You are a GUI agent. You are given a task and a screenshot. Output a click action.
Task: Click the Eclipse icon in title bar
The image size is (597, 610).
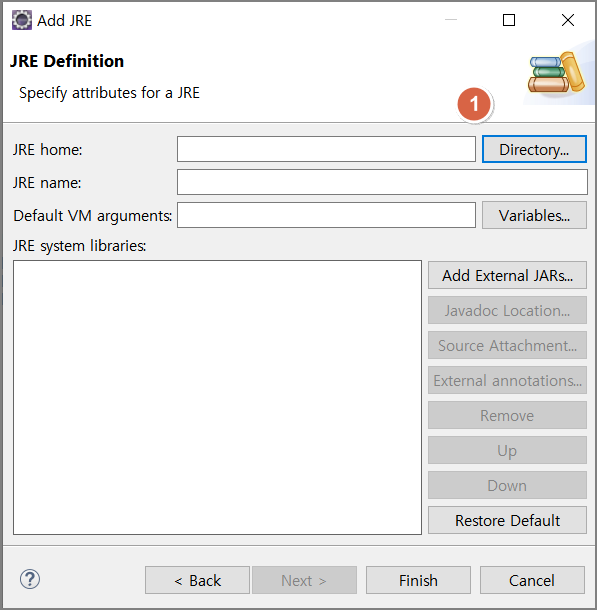22,20
